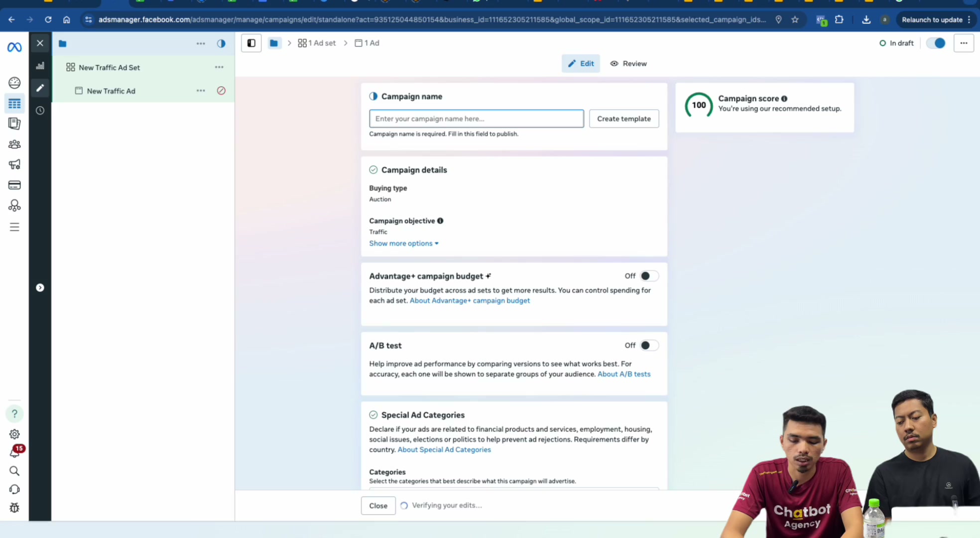The image size is (980, 538).
Task: Open the history clock icon in dark sidebar
Action: point(40,111)
